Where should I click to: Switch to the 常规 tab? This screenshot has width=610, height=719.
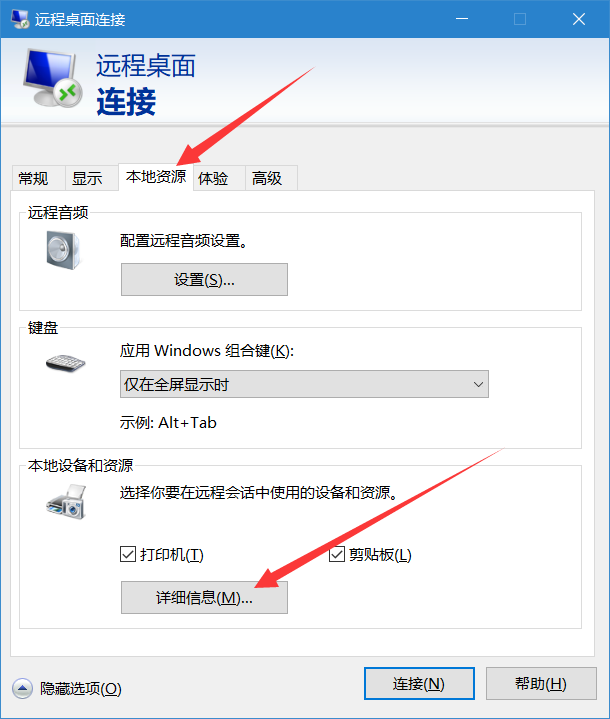coord(33,178)
